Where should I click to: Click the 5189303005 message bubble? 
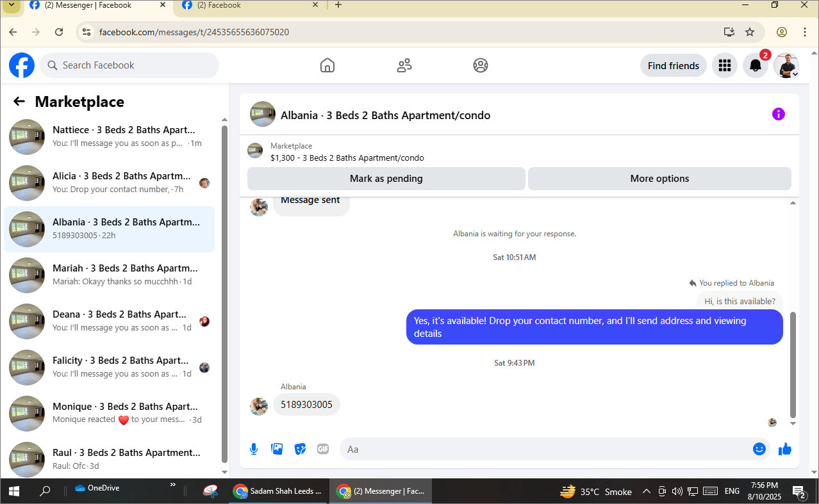(306, 405)
